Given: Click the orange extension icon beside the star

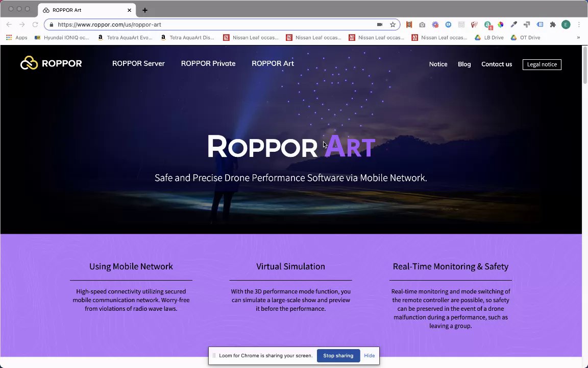Looking at the screenshot, I should 409,25.
